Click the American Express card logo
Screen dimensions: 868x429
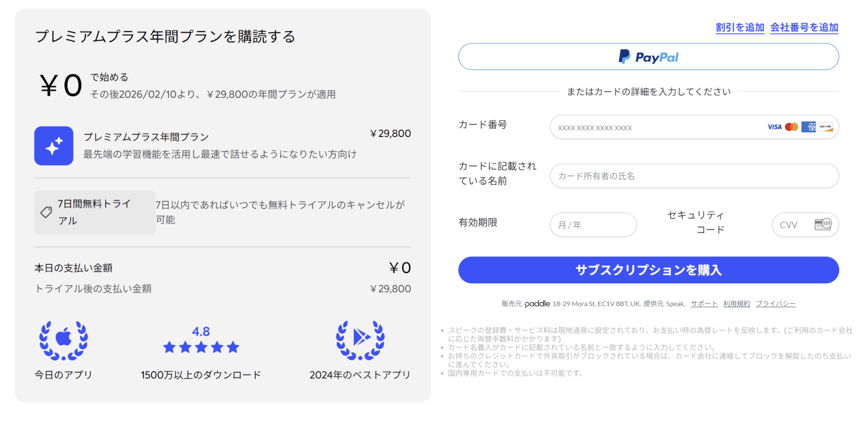(809, 127)
